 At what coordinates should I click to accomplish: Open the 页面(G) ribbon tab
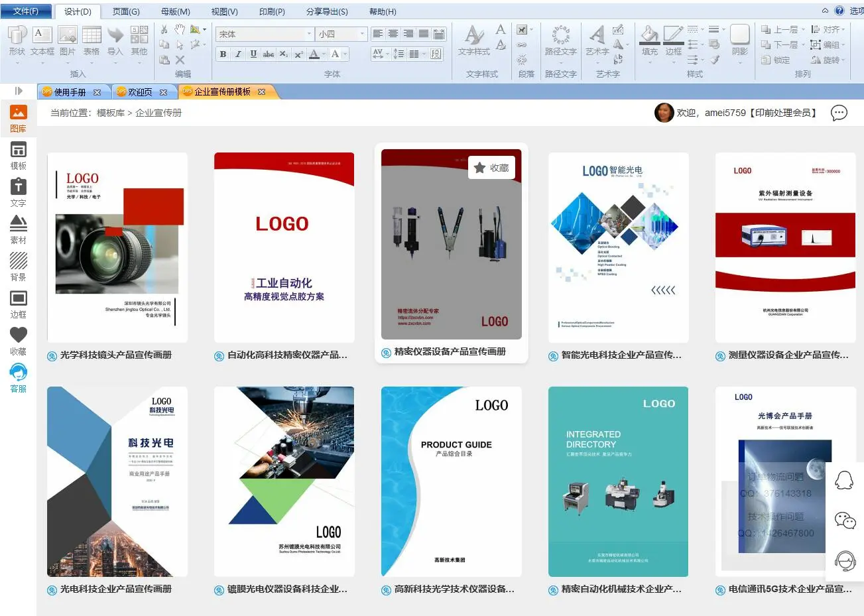126,11
